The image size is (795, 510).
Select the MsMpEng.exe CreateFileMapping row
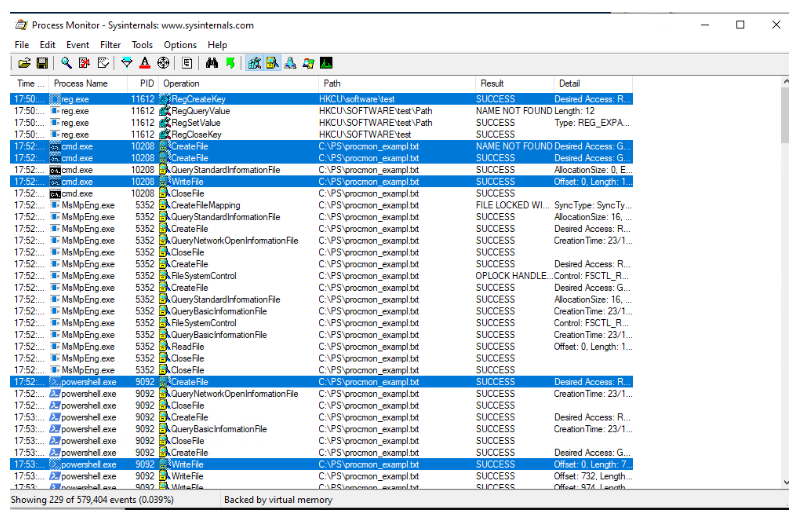[x=321, y=205]
